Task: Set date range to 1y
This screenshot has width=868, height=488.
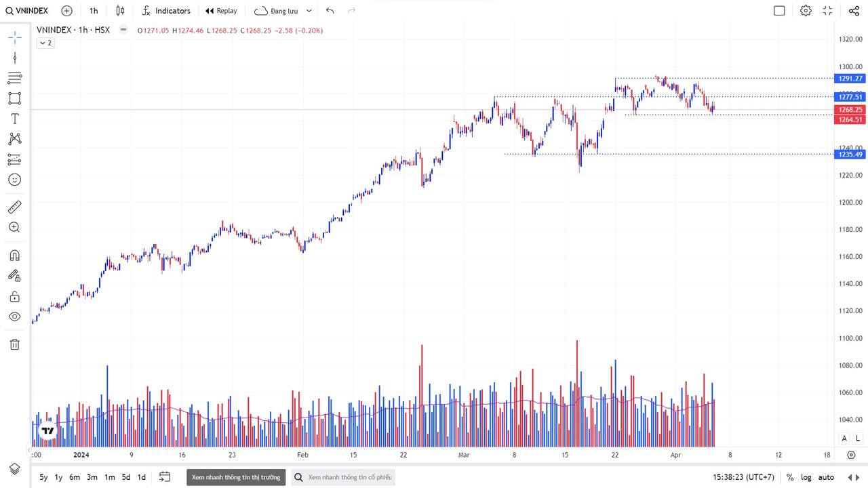Action: coord(59,477)
